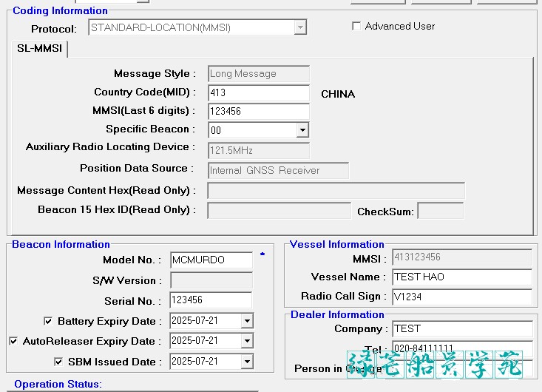Viewport: 542px width, 392px height.
Task: Click the vessel MMSI read-only field
Action: coord(462,257)
